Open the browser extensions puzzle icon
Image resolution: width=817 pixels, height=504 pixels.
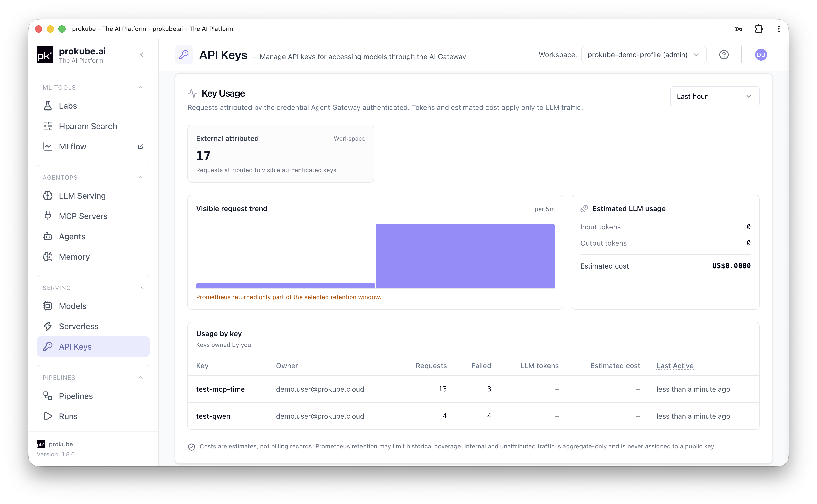(759, 29)
